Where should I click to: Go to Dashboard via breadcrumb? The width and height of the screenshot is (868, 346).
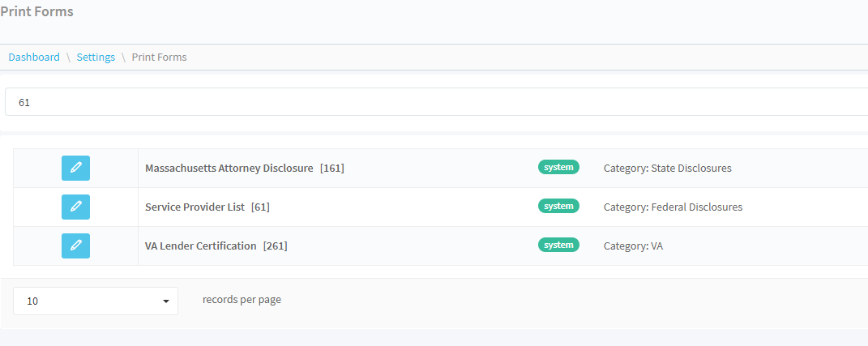point(34,57)
